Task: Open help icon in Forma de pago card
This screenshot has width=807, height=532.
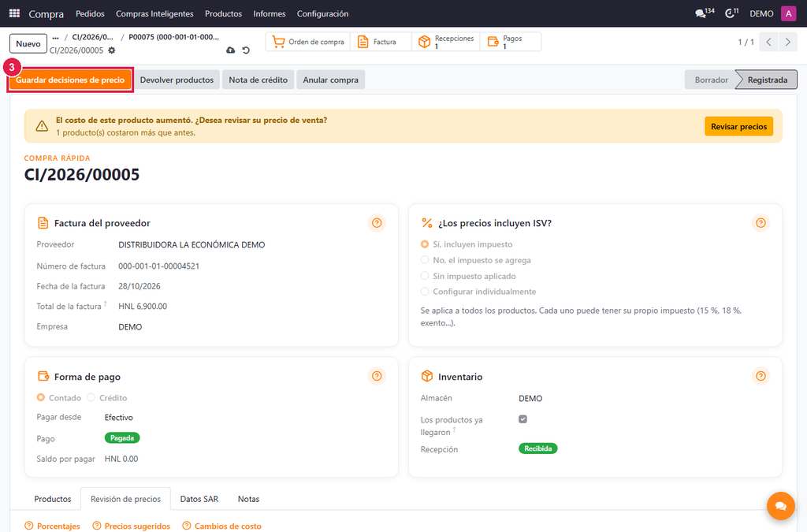Action: (x=377, y=376)
